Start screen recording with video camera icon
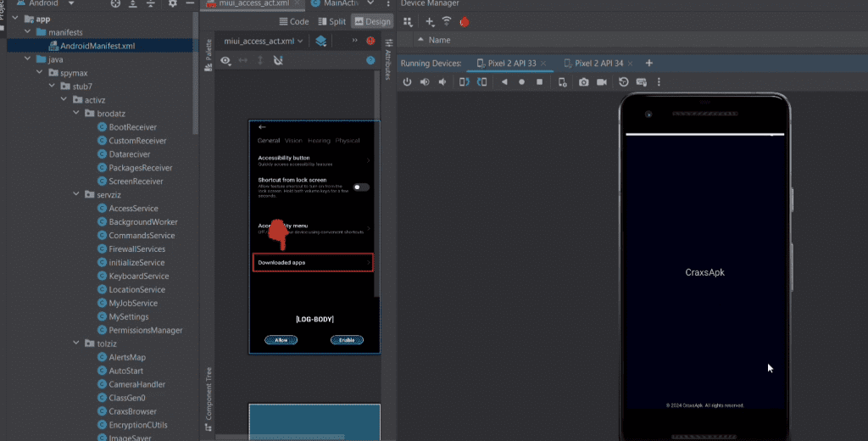The image size is (868, 441). [x=602, y=82]
